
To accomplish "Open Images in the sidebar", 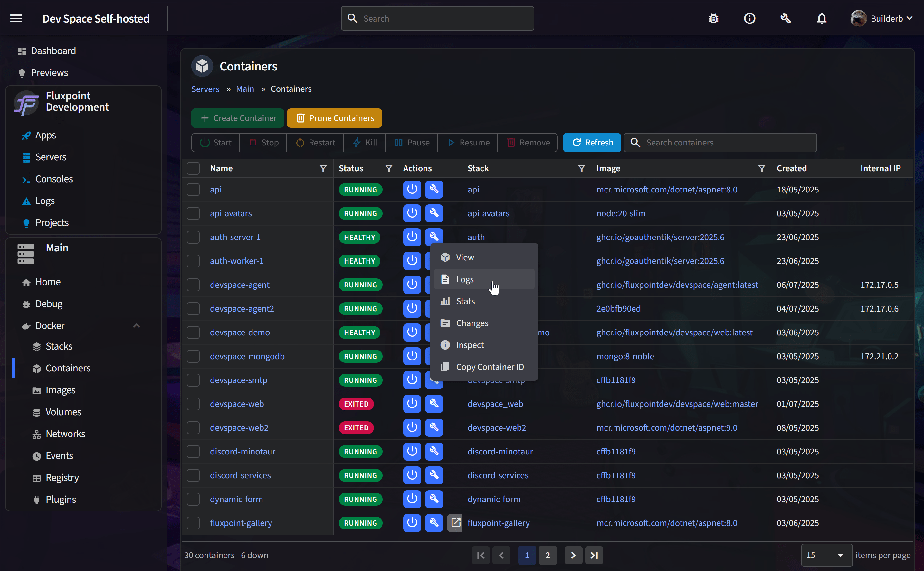I will [61, 390].
